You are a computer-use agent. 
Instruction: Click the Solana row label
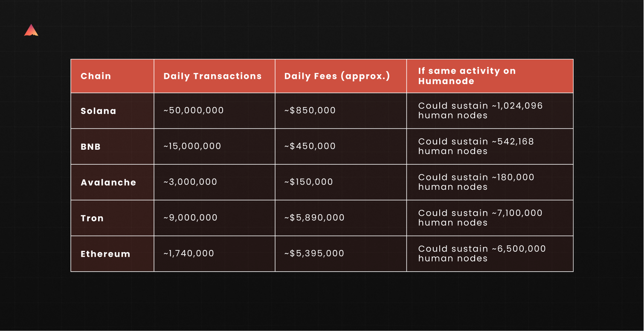(99, 111)
